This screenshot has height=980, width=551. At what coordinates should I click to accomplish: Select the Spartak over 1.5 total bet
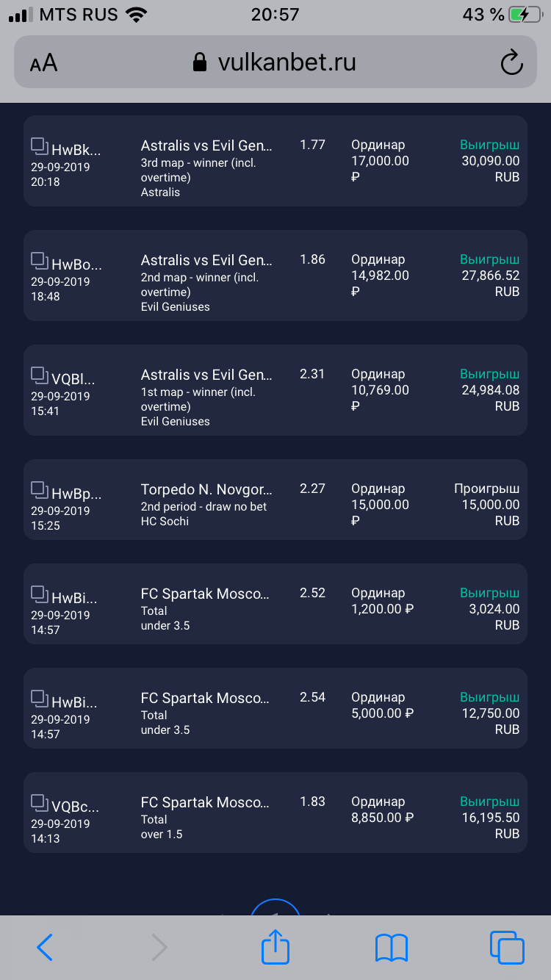[x=275, y=813]
